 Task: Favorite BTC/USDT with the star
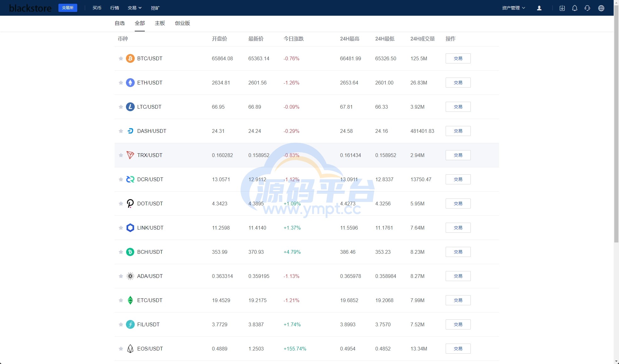tap(121, 58)
